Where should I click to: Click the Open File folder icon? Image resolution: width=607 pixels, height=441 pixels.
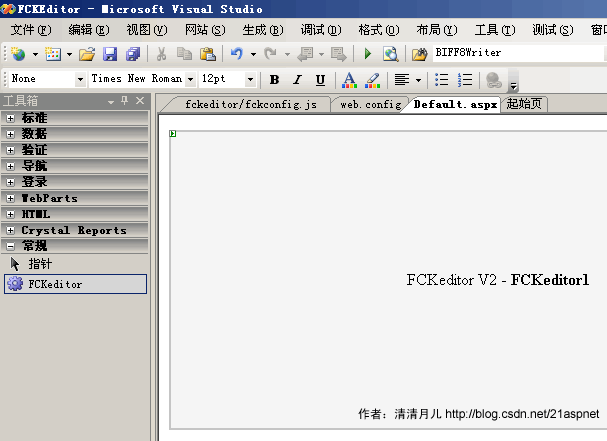87,54
